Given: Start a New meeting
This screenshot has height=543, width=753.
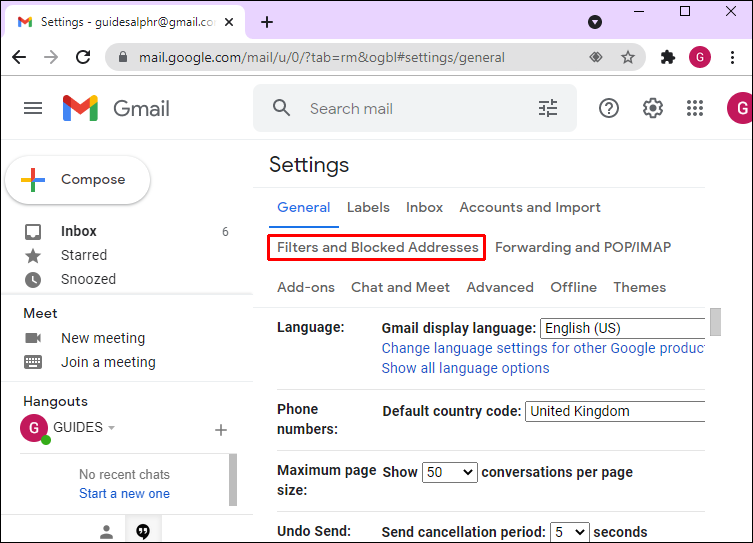Looking at the screenshot, I should (x=103, y=338).
